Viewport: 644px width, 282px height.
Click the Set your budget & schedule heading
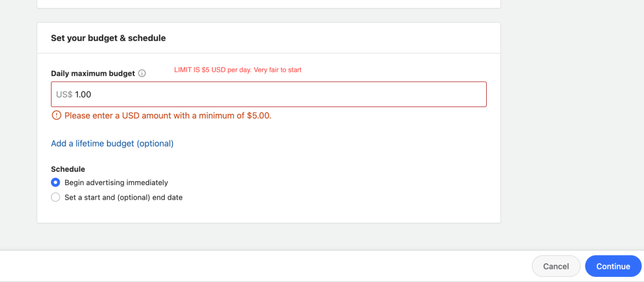tap(108, 38)
